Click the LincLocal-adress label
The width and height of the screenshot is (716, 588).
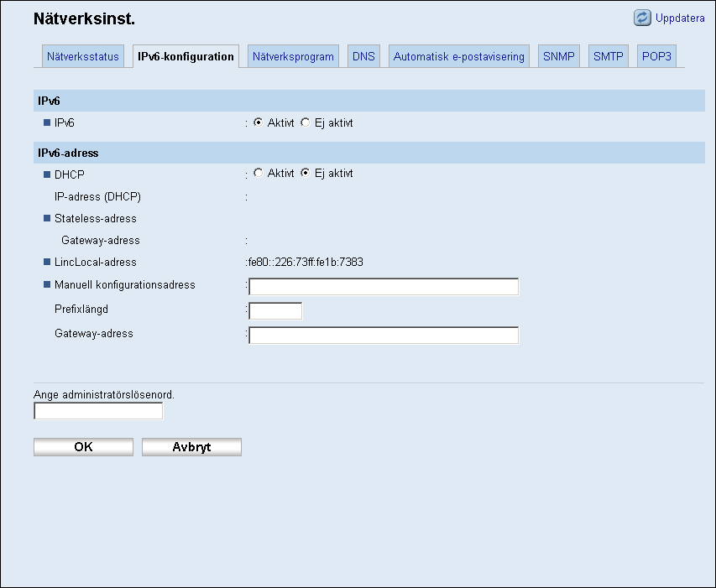[96, 263]
